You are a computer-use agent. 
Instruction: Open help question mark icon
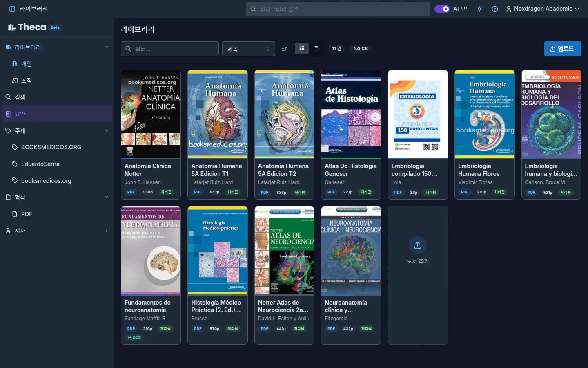click(495, 9)
